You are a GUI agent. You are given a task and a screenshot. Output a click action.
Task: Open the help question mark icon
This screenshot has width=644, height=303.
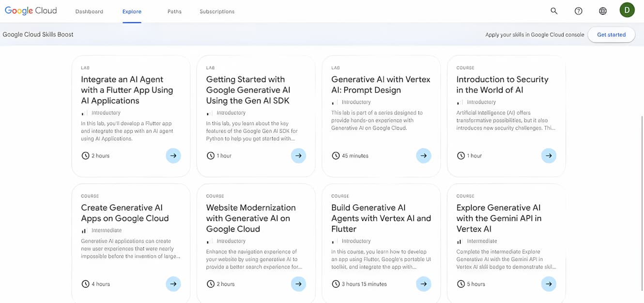pos(578,11)
